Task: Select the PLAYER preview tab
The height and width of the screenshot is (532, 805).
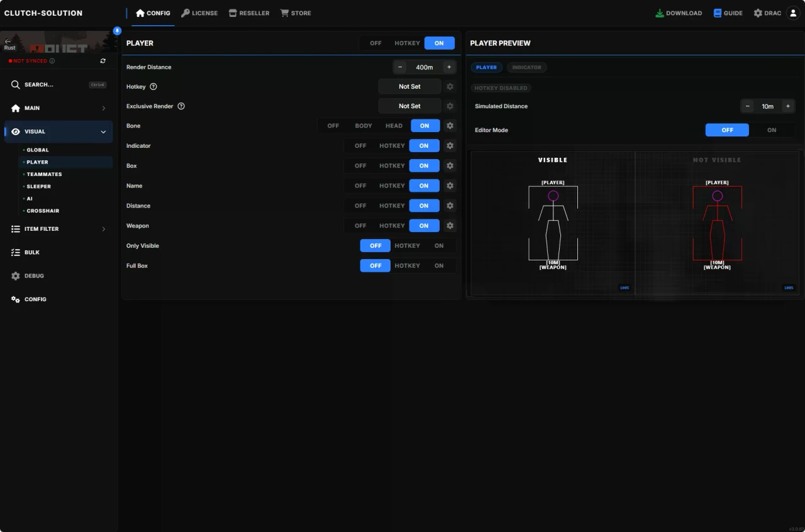Action: coord(486,67)
